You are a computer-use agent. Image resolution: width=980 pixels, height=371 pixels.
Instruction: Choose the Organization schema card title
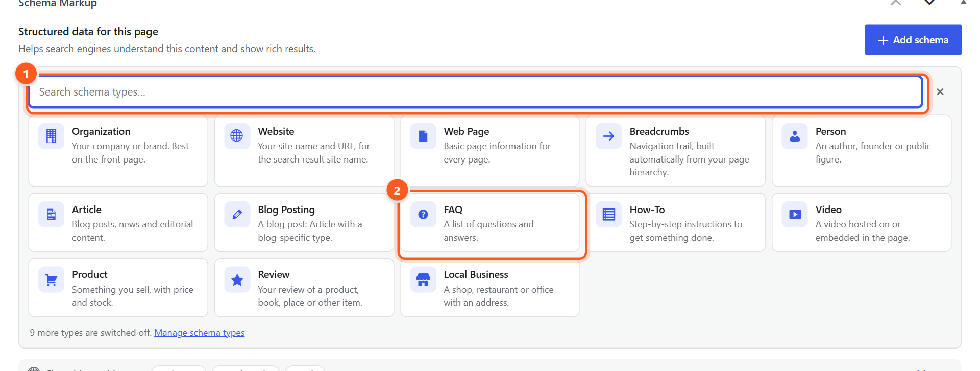click(101, 131)
